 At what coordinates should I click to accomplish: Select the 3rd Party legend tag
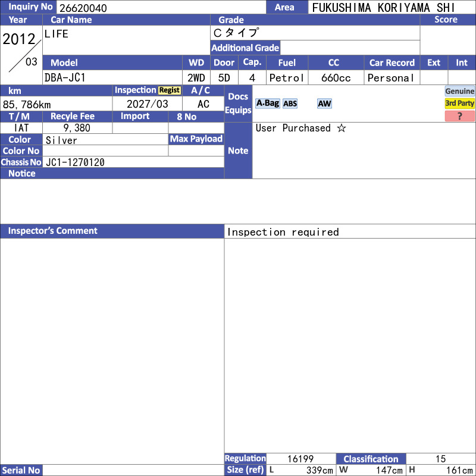[x=459, y=104]
